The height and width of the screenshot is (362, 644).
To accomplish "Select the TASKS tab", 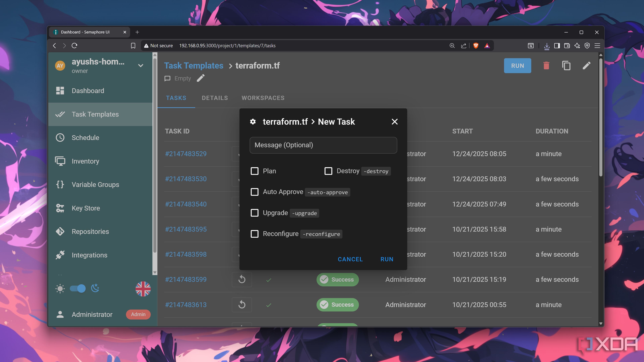I will tap(176, 98).
